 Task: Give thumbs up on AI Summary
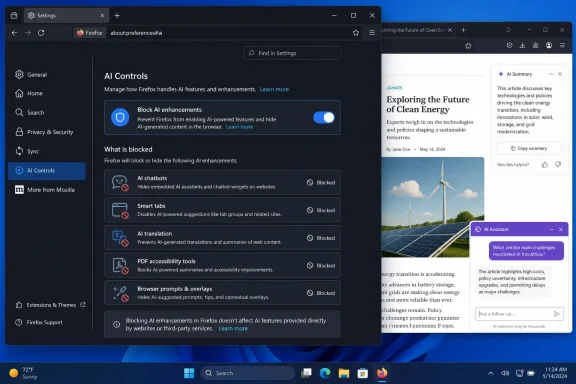545,165
